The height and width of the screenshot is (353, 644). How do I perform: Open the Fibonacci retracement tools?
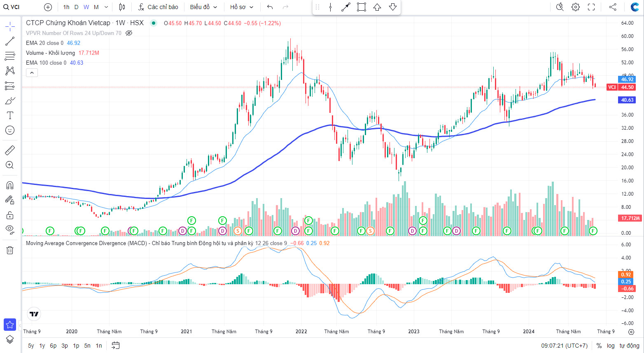click(x=10, y=56)
